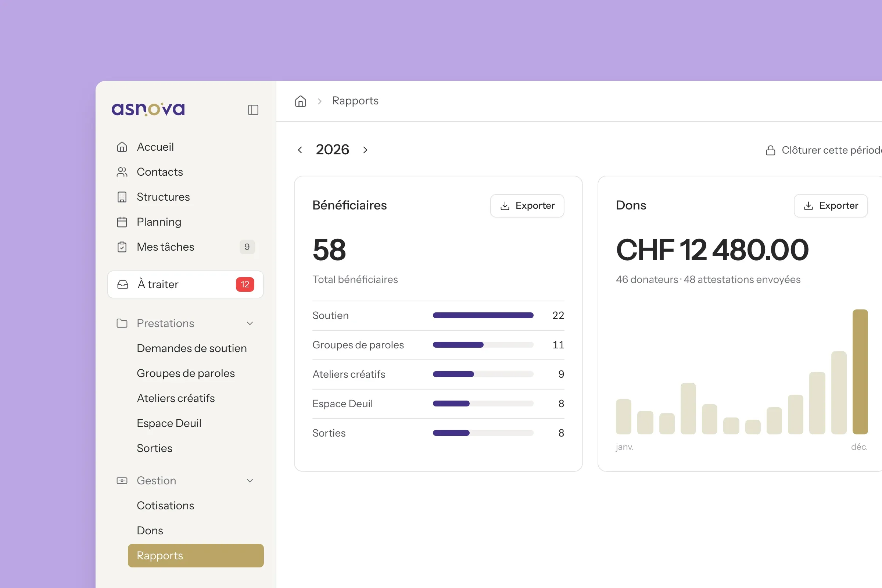
Task: Click the home icon in the breadcrumb
Action: (x=300, y=101)
